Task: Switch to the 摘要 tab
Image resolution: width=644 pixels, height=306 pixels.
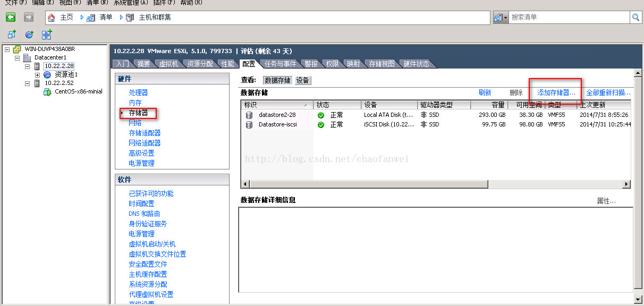Action: tap(143, 64)
